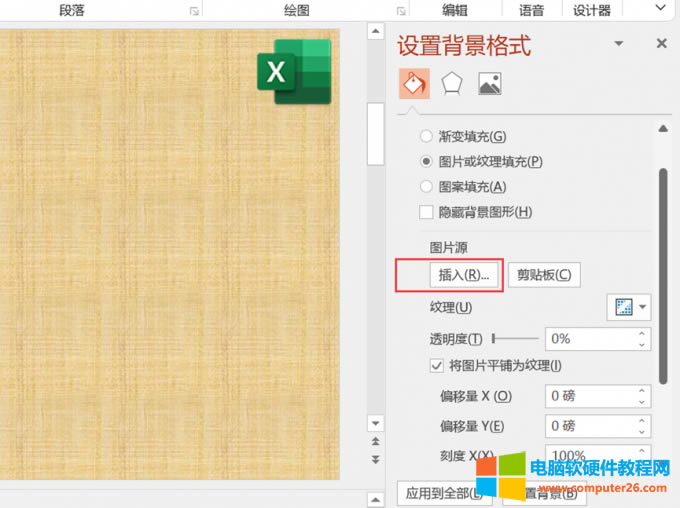Click the 图片源 label text
680x508 pixels.
click(x=448, y=248)
